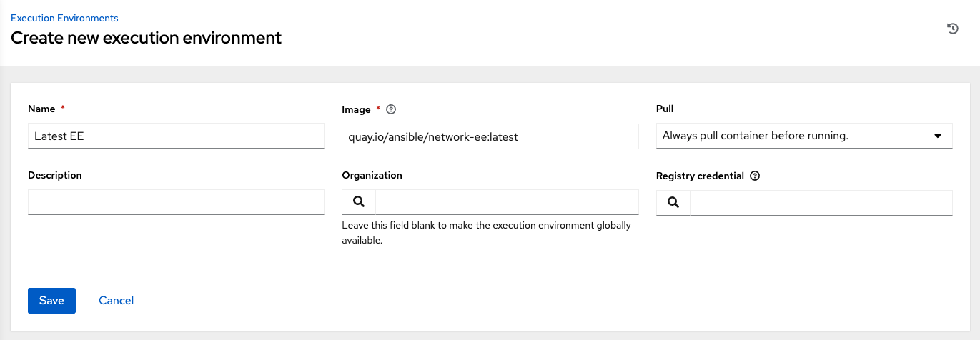Focus the Name field containing Latest EE
This screenshot has width=980, height=340.
point(176,136)
